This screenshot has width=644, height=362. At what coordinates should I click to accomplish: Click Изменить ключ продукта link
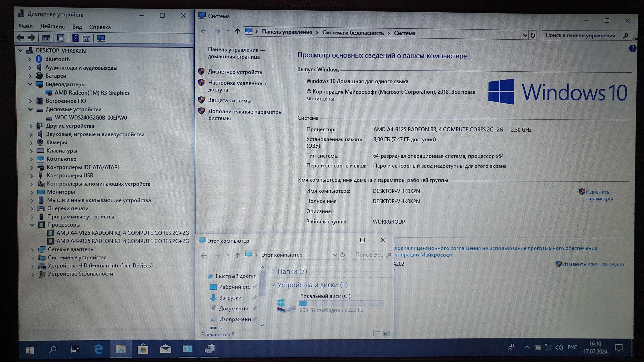click(593, 264)
